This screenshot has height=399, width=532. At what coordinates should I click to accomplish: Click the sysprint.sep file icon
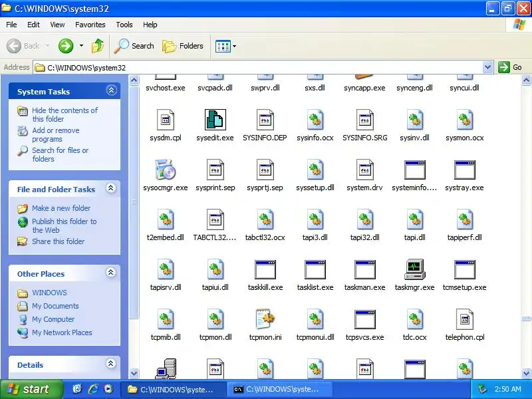point(215,170)
